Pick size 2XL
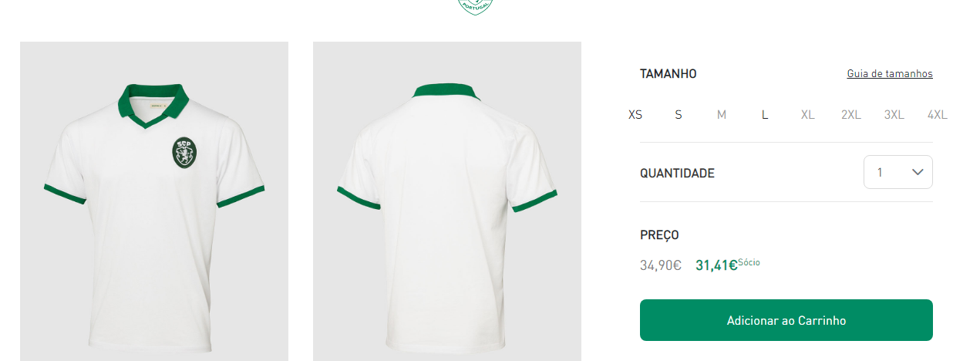The width and height of the screenshot is (980, 361). [x=851, y=115]
